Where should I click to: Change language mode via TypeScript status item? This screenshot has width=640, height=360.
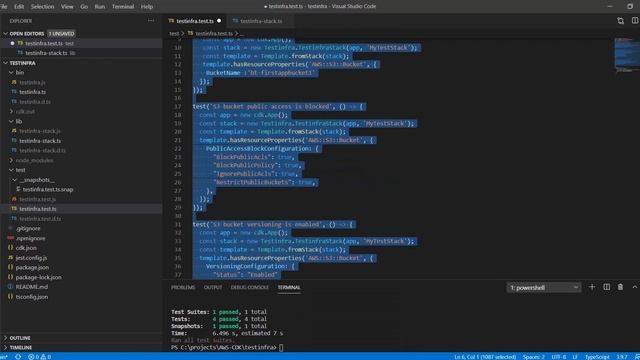click(x=597, y=357)
